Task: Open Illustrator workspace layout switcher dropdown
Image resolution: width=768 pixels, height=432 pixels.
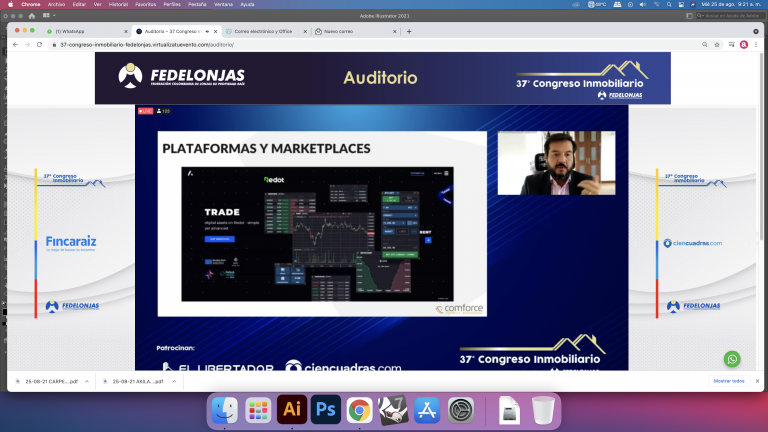Action: (x=48, y=16)
